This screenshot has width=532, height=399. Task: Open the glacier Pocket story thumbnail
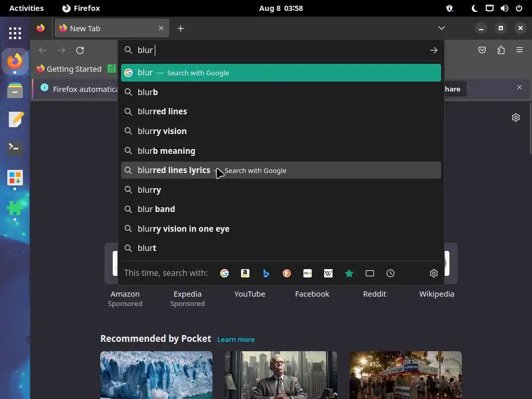pos(156,375)
